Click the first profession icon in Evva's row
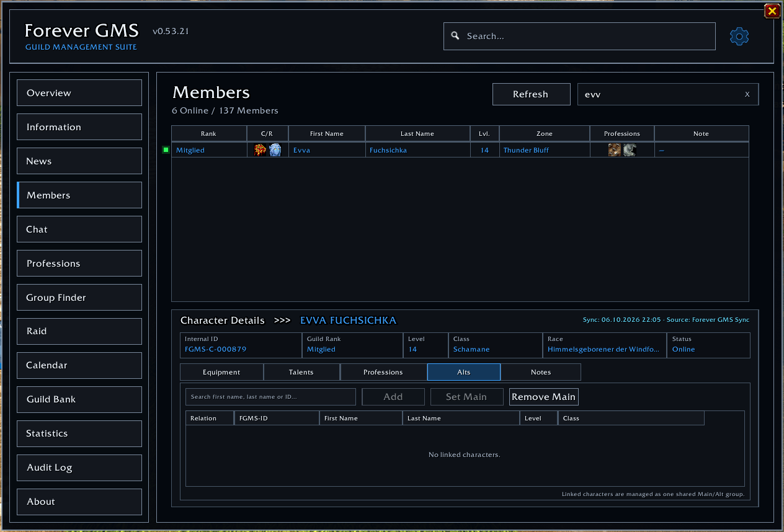 [x=615, y=150]
